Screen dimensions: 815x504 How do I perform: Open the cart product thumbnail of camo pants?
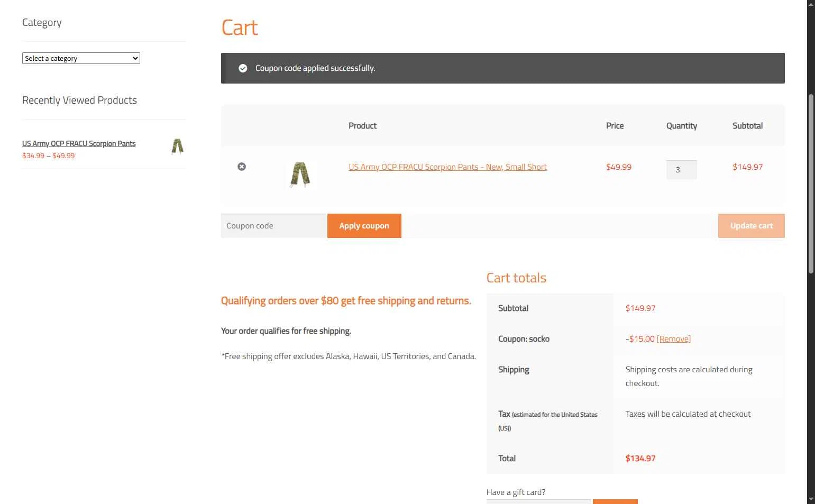coord(300,175)
